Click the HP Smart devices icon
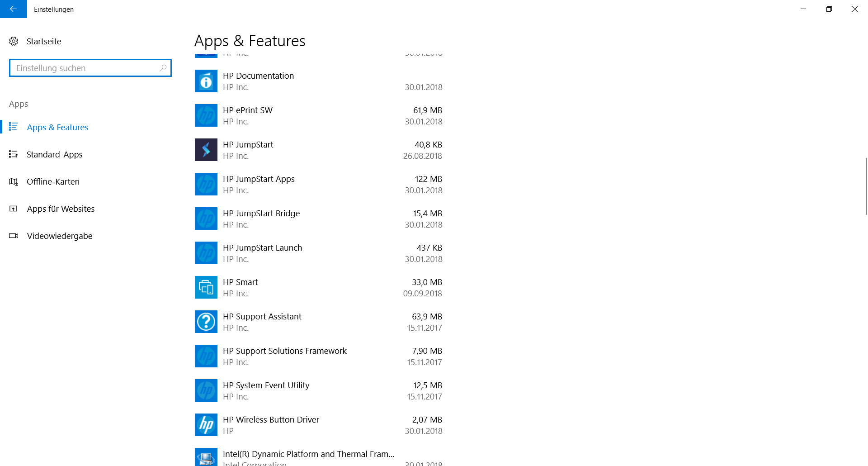Image resolution: width=868 pixels, height=466 pixels. [x=206, y=287]
